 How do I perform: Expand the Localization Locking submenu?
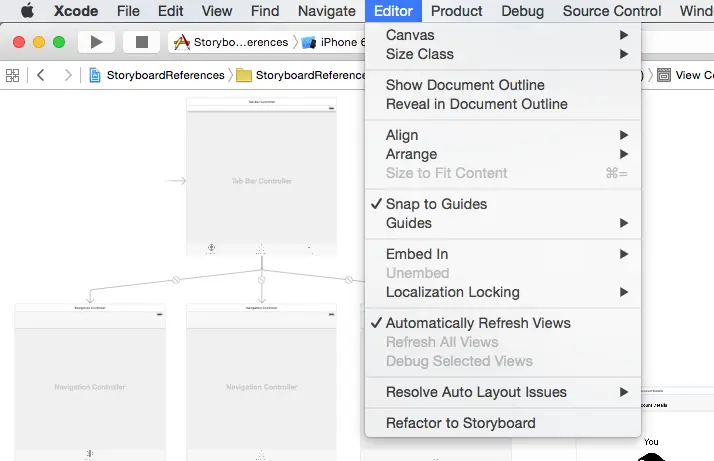click(x=503, y=292)
